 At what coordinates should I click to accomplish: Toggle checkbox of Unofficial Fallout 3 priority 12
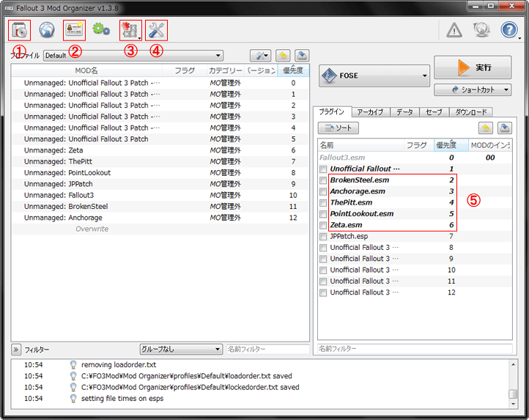pos(323,292)
